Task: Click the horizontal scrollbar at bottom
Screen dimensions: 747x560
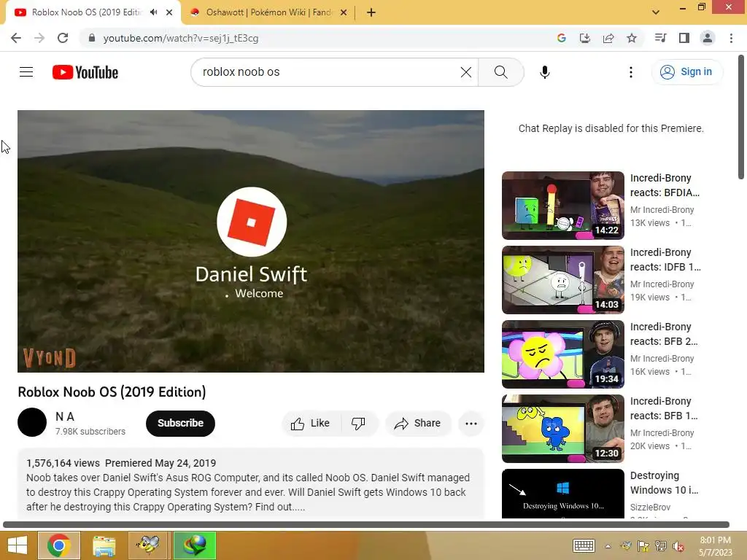Action: (366, 525)
